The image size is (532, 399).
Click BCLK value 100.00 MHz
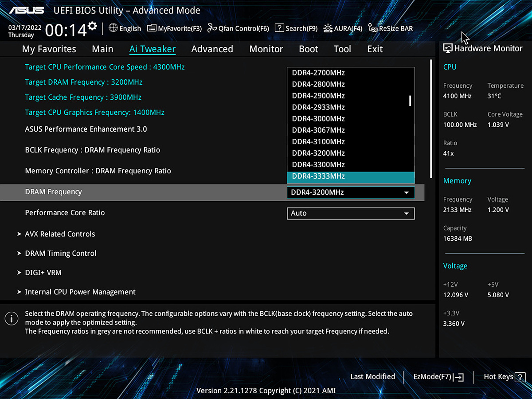tap(460, 125)
